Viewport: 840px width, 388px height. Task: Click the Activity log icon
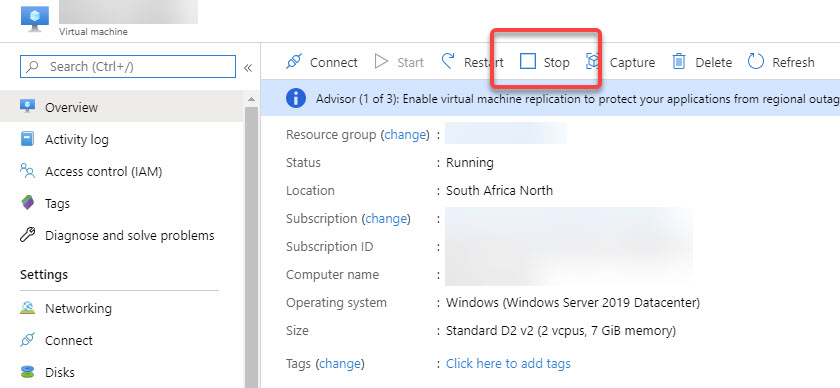(27, 139)
